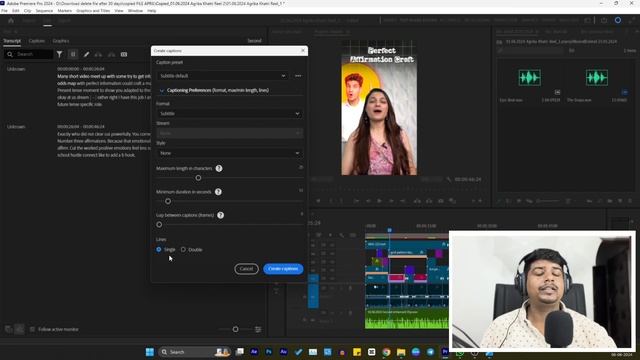Click the split segment icon in Transcript toolbar
The image size is (640, 360).
pos(111,54)
